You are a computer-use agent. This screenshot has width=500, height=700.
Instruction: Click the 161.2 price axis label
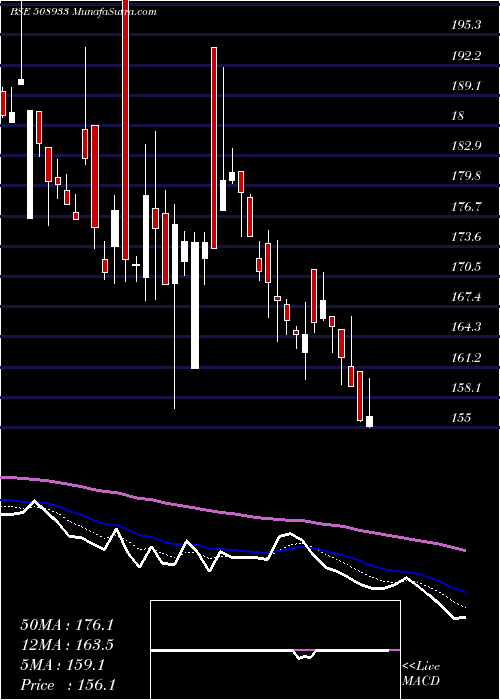click(466, 357)
